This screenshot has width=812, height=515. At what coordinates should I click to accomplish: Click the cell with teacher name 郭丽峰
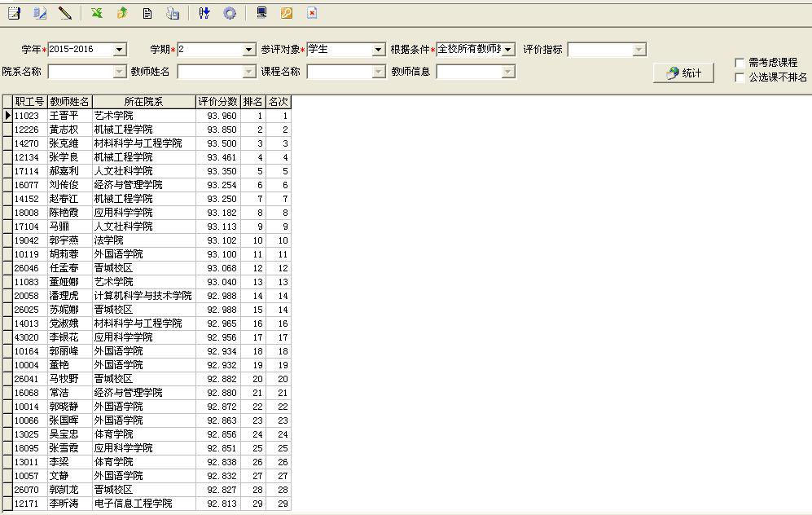(x=69, y=351)
